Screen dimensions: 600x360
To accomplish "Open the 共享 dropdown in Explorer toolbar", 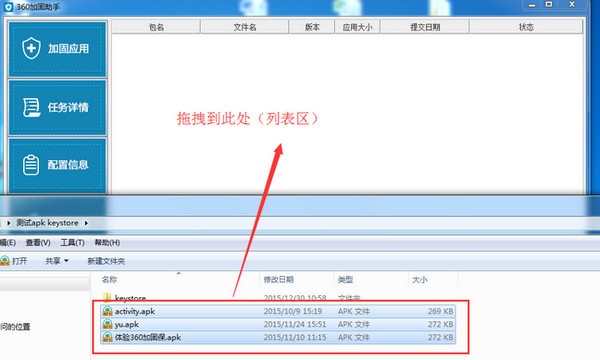I will click(x=57, y=261).
